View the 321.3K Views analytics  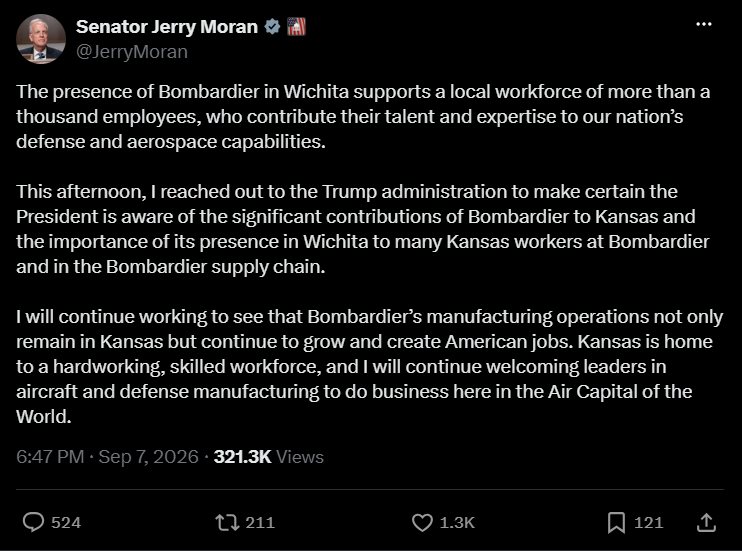pos(269,457)
